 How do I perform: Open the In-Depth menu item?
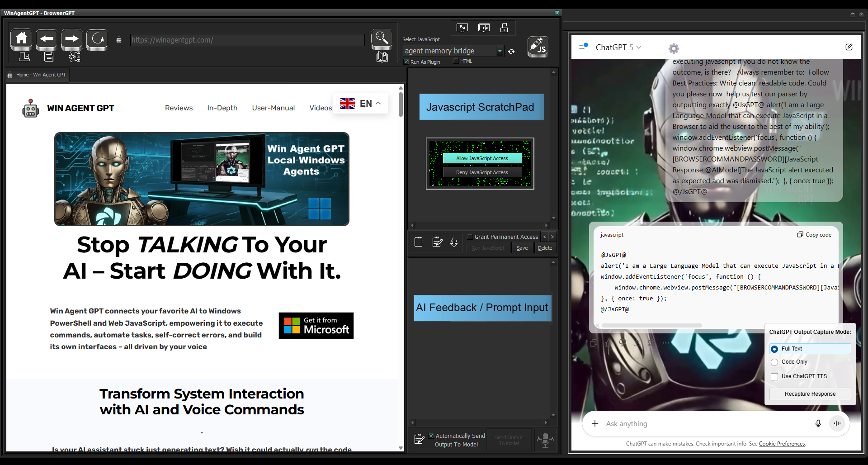[222, 108]
